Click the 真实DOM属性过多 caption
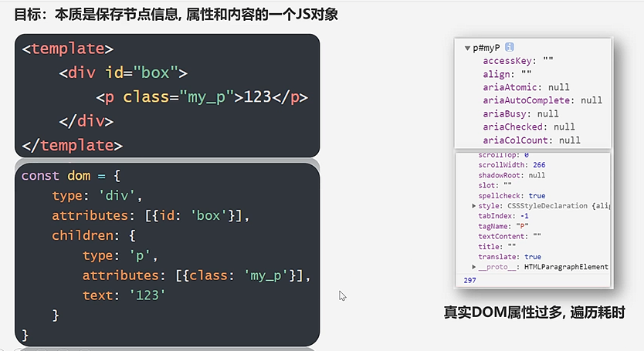The image size is (644, 351). pos(534,312)
